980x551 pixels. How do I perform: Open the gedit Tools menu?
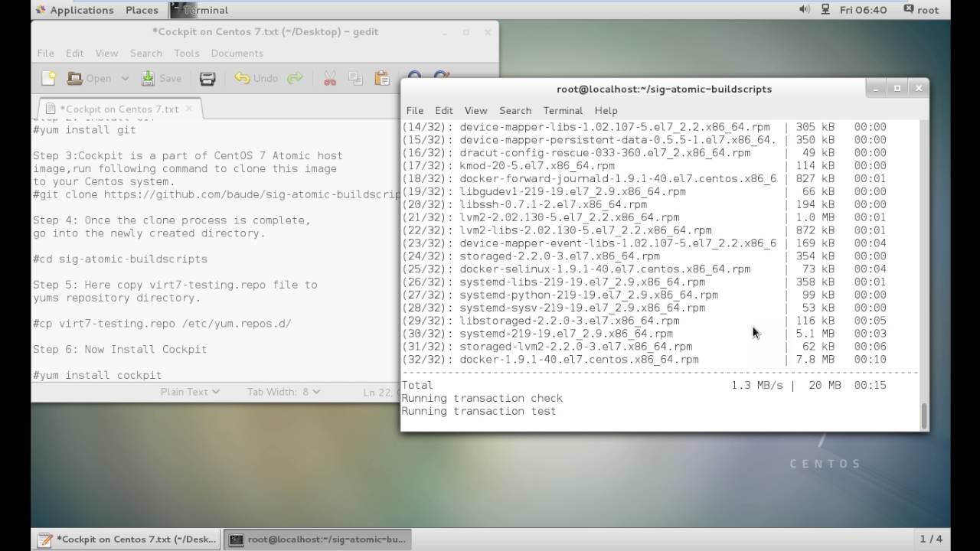(x=186, y=53)
